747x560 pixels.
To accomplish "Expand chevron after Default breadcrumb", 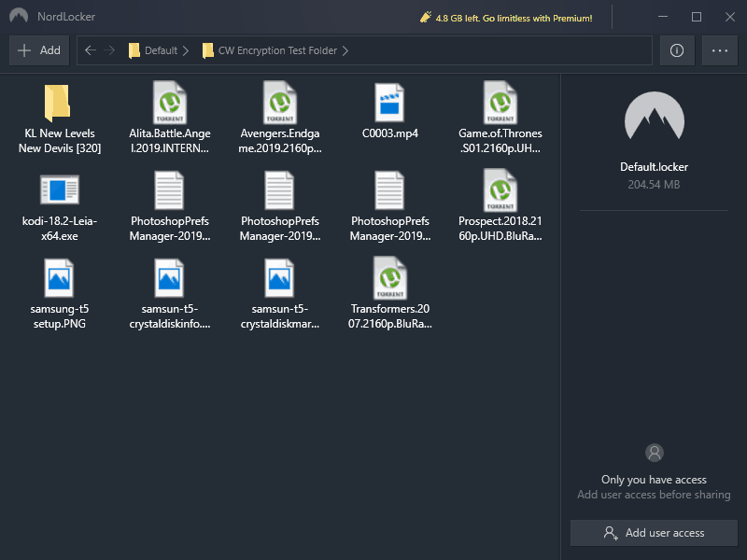I will click(186, 50).
